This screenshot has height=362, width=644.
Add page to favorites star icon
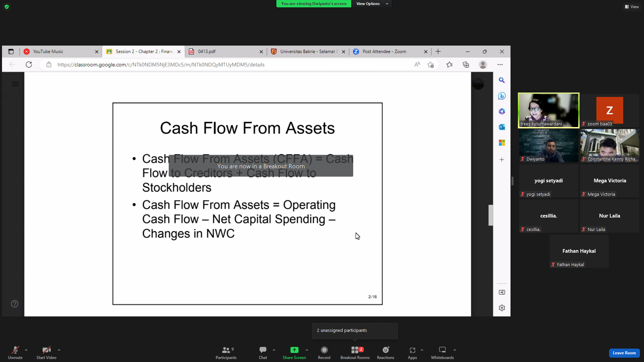(x=431, y=65)
